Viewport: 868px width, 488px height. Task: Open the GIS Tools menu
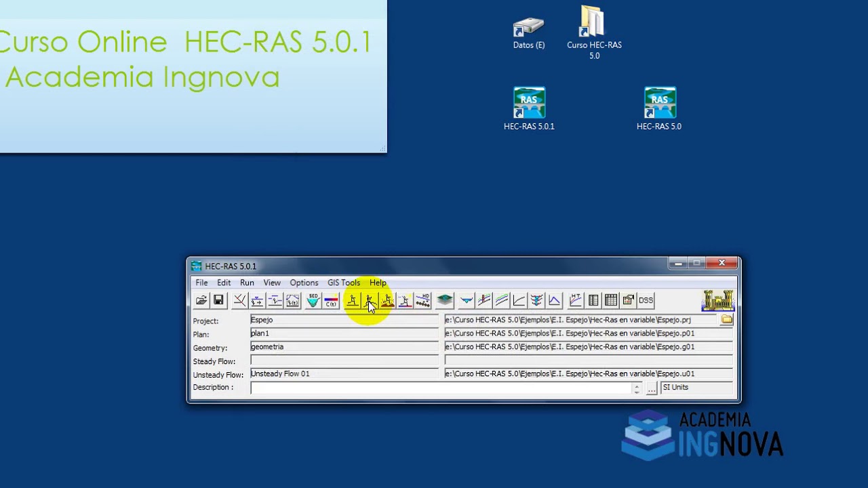pos(344,283)
